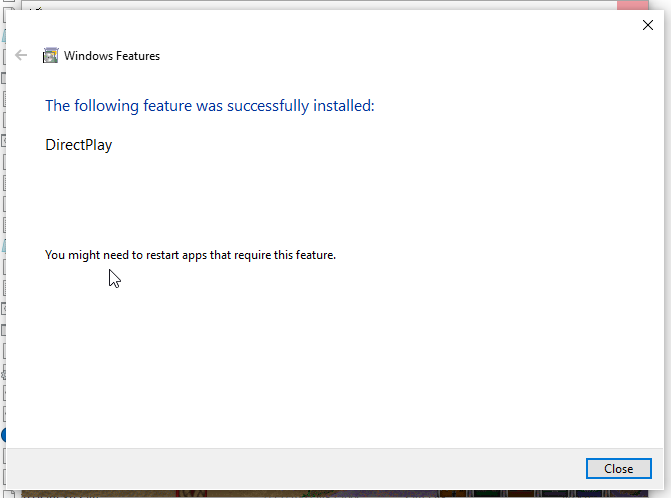Click the 'You might need to restart apps' note
This screenshot has width=671, height=498.
click(x=190, y=255)
